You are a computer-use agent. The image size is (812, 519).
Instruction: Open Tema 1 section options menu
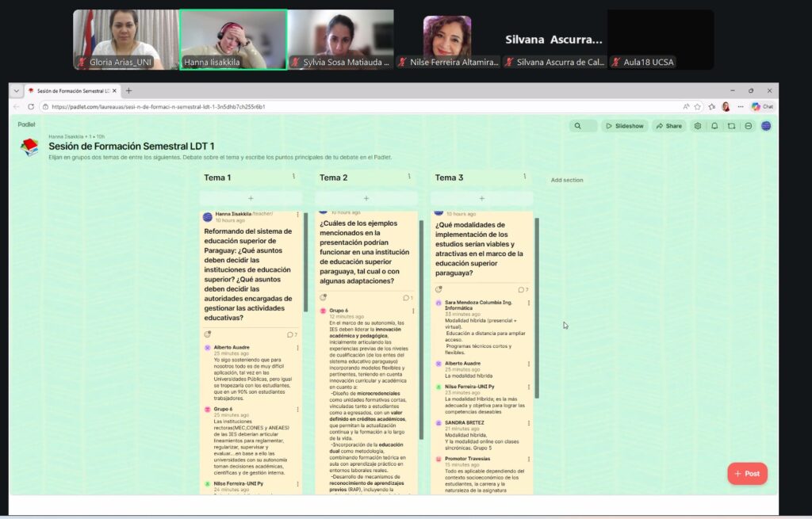click(293, 177)
